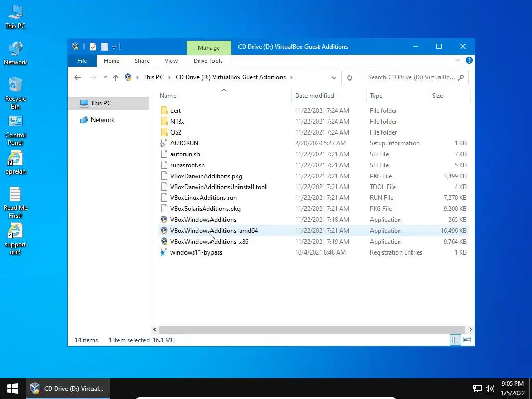Click This PC in the address bar breadcrumb

point(153,77)
